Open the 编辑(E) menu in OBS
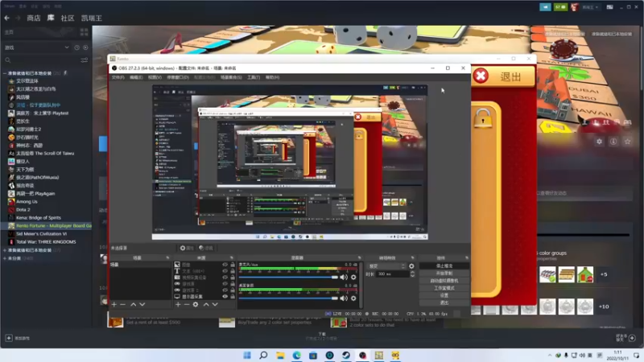Image resolution: width=644 pixels, height=362 pixels. (136, 77)
